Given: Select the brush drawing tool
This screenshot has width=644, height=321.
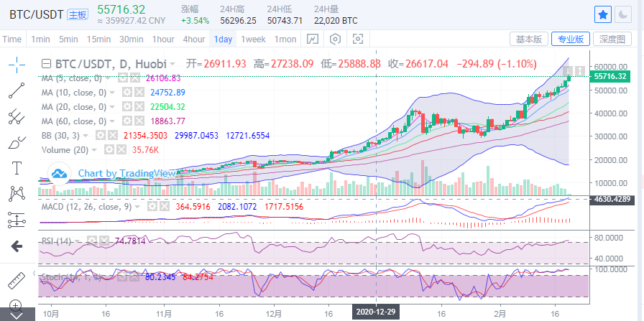Looking at the screenshot, I should click(17, 142).
